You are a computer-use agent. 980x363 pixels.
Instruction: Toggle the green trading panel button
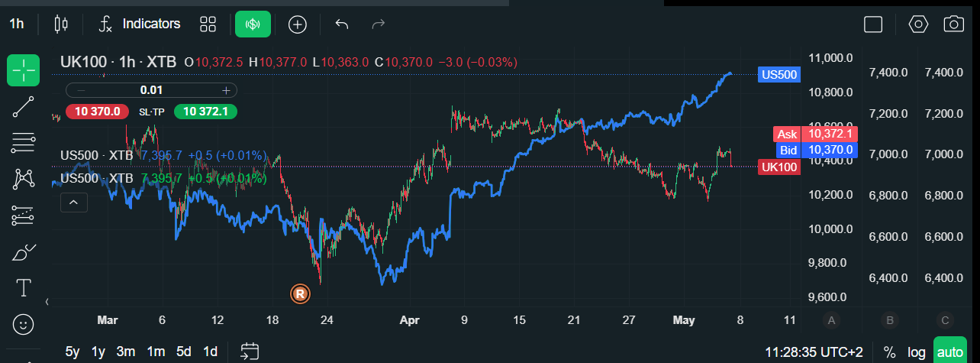click(253, 24)
